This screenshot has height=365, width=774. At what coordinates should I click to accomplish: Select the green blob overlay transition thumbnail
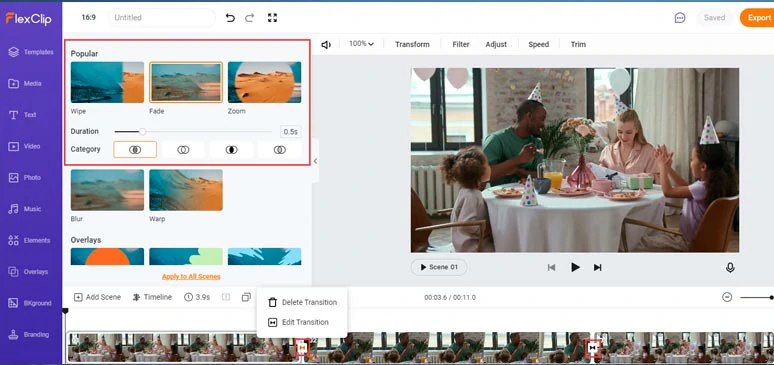[x=186, y=256]
